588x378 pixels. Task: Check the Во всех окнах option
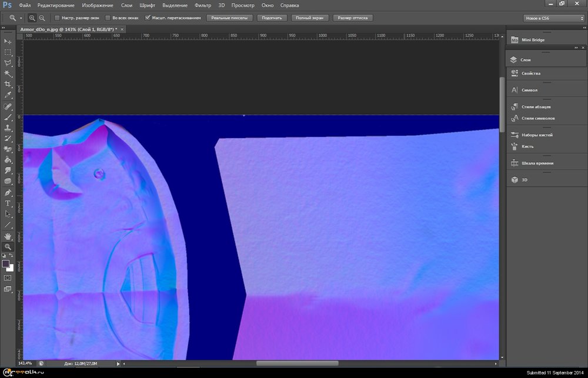point(107,18)
